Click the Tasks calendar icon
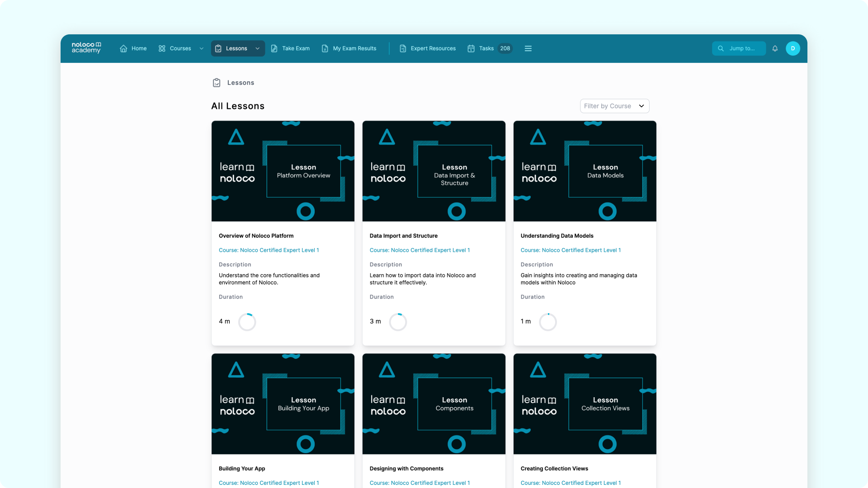 471,48
